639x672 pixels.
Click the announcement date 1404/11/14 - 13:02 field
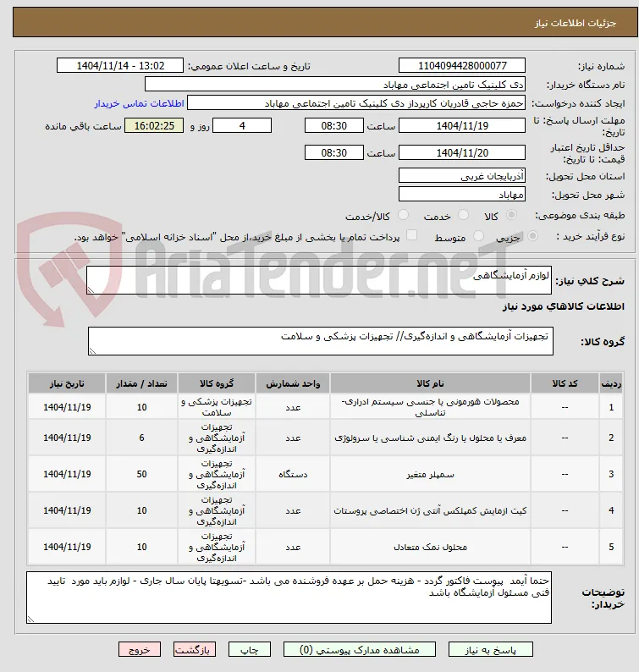pos(120,65)
